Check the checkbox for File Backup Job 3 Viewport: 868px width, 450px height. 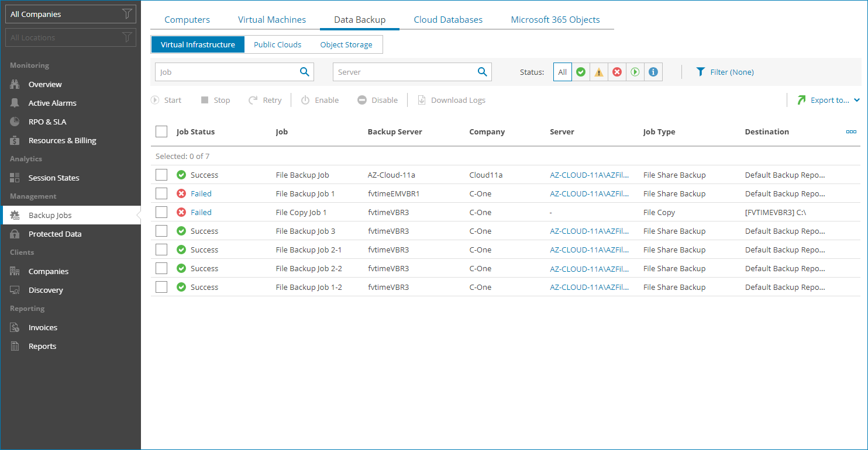coord(161,231)
